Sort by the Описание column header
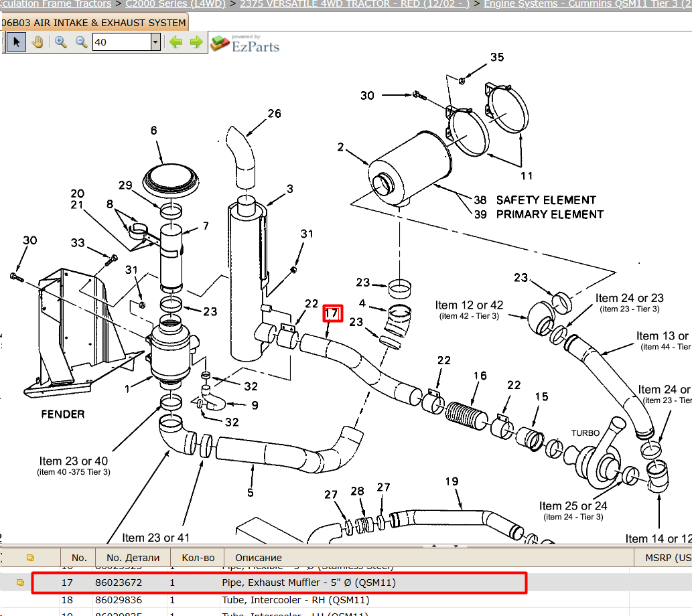The height and width of the screenshot is (616, 692). click(x=258, y=558)
